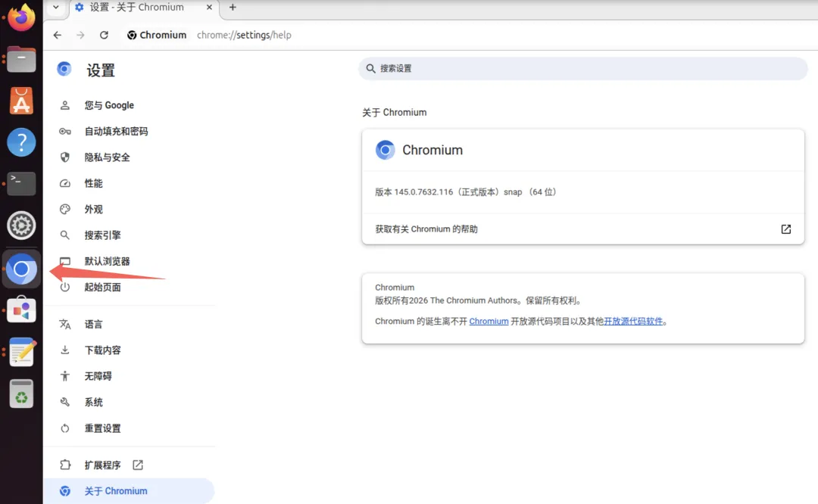Click the magnifier icon in settings search
This screenshot has height=504, width=818.
tap(370, 68)
